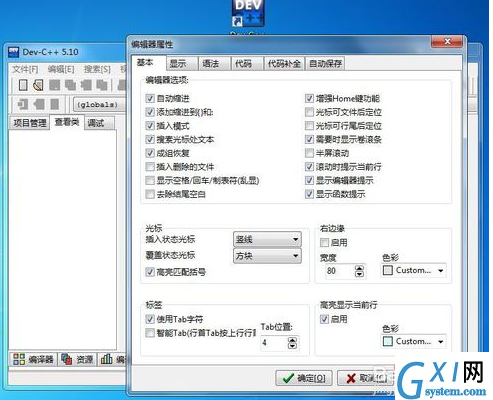Enable 显示空格/回车/制表符 checkbox
Screen dimensions: 493x400
click(150, 180)
